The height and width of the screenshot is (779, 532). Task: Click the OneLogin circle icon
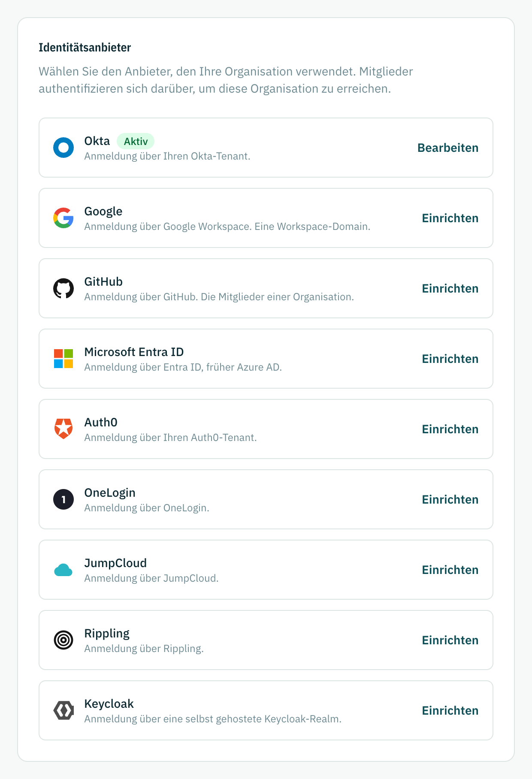point(63,499)
